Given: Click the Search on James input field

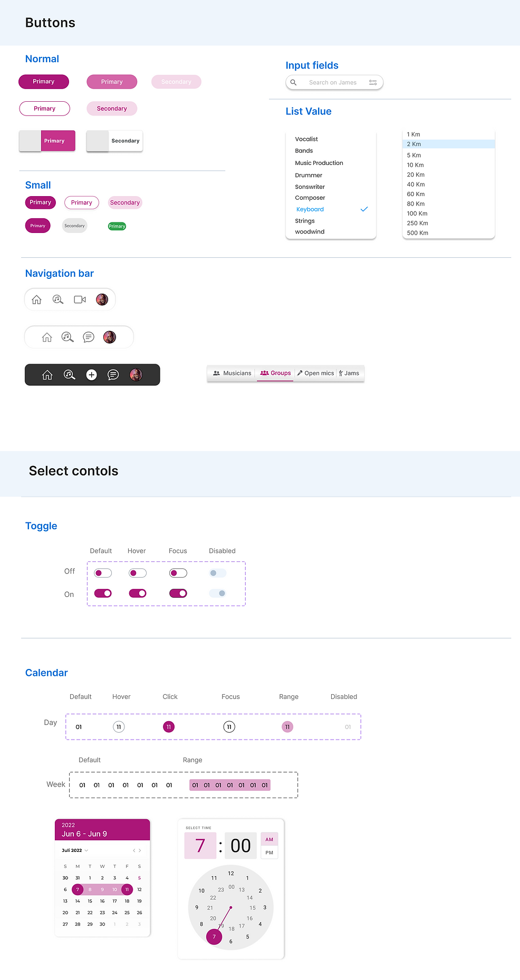Looking at the screenshot, I should pyautogui.click(x=333, y=83).
